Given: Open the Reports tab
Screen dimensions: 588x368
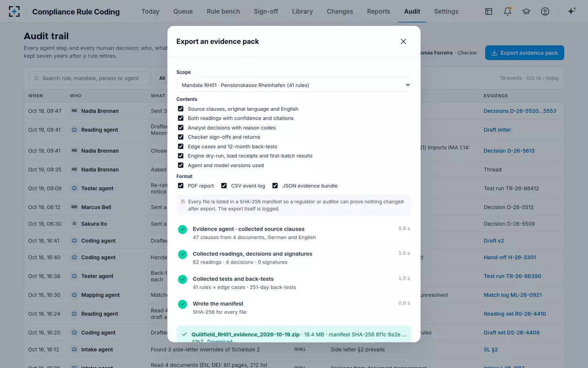Looking at the screenshot, I should tap(379, 11).
